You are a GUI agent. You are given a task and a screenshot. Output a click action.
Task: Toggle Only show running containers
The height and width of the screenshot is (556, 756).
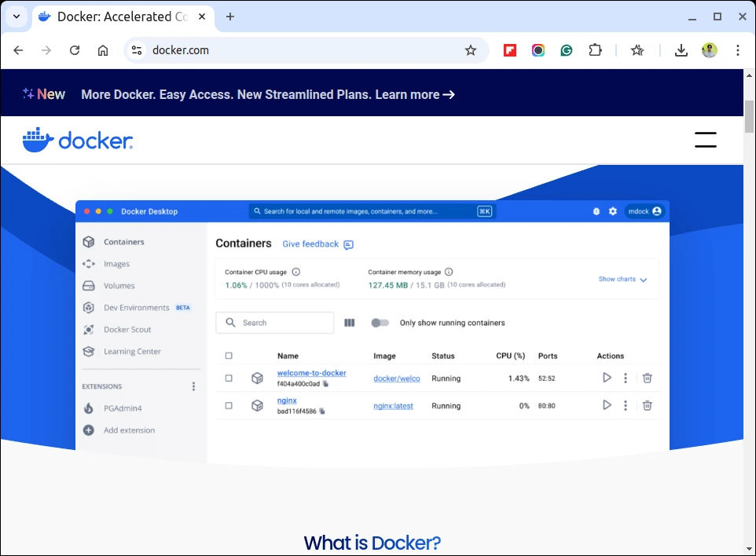tap(380, 323)
